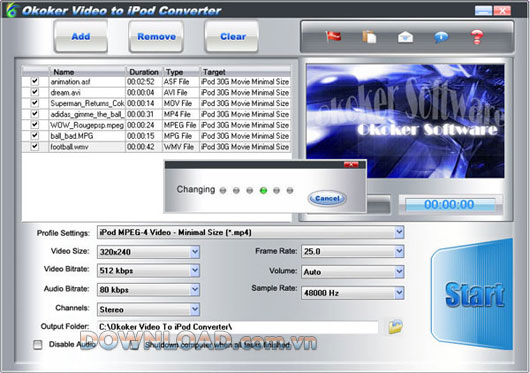Toggle checkbox for Superman_Returns file
530x373 pixels.
pyautogui.click(x=34, y=103)
